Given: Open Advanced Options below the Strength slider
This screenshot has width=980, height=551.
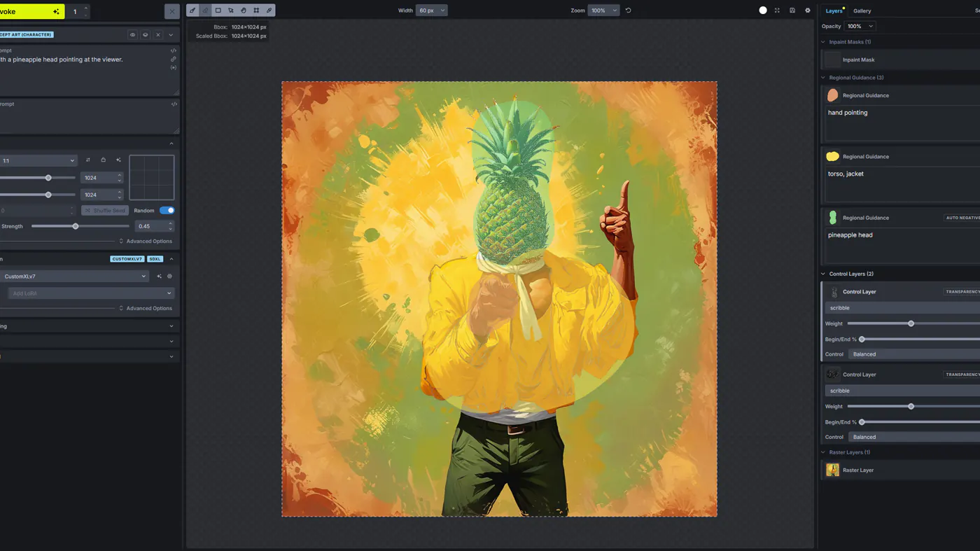Looking at the screenshot, I should (145, 242).
